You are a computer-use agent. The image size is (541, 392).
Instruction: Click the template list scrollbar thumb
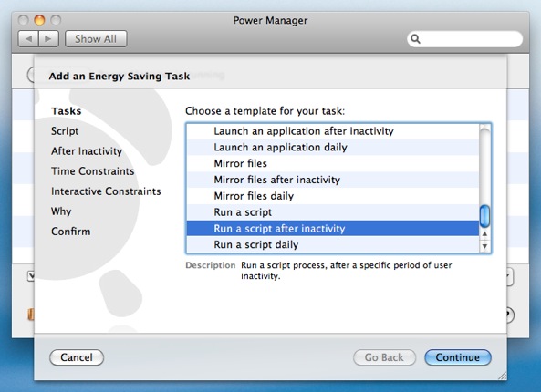(x=484, y=216)
